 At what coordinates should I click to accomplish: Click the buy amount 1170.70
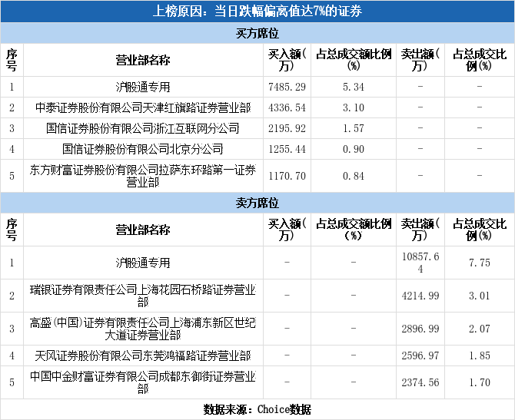click(287, 176)
